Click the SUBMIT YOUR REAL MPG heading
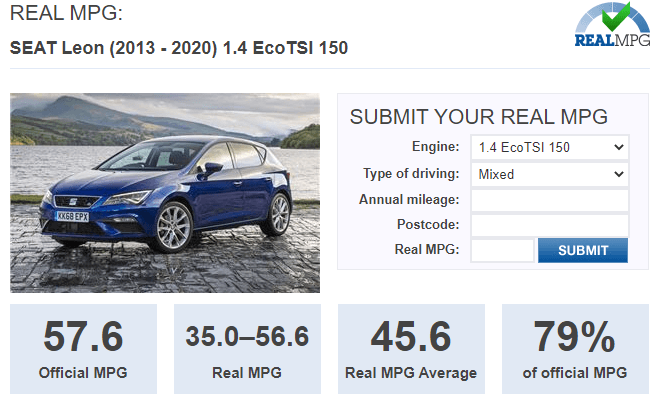 479,116
